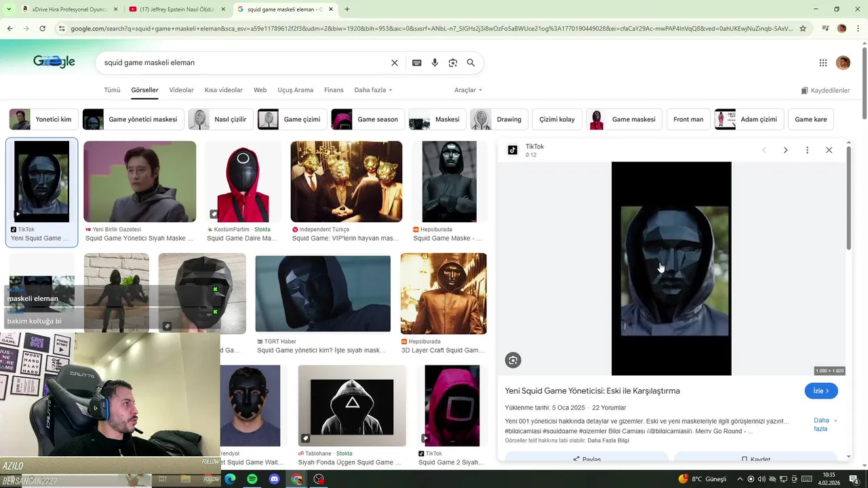Open the notification center icon
This screenshot has width=868, height=488.
[854, 479]
